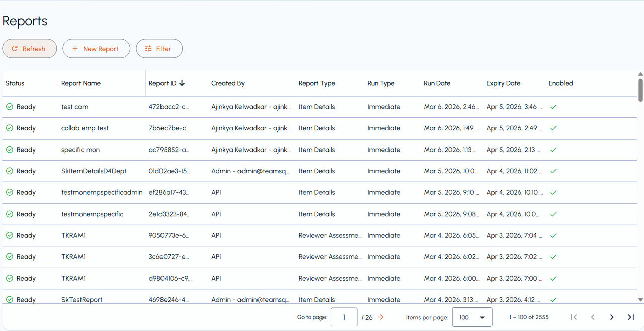Click the Refresh button
Viewport: 644px width, 331px height.
pyautogui.click(x=30, y=49)
